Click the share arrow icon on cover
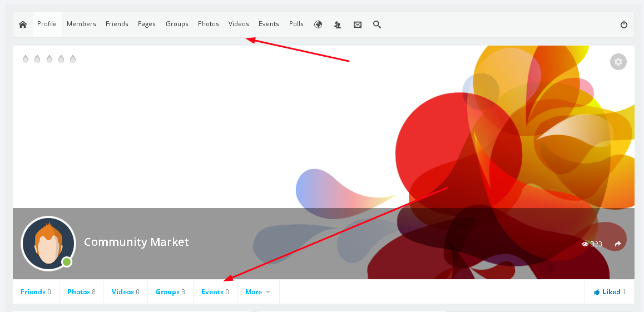Viewport: 644px width, 312px height. pos(617,244)
